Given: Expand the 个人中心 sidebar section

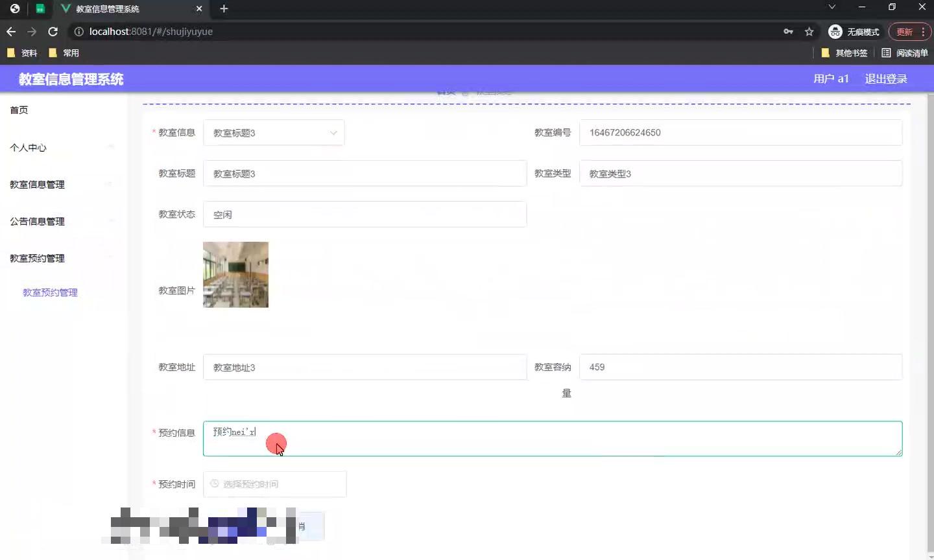Looking at the screenshot, I should [28, 148].
